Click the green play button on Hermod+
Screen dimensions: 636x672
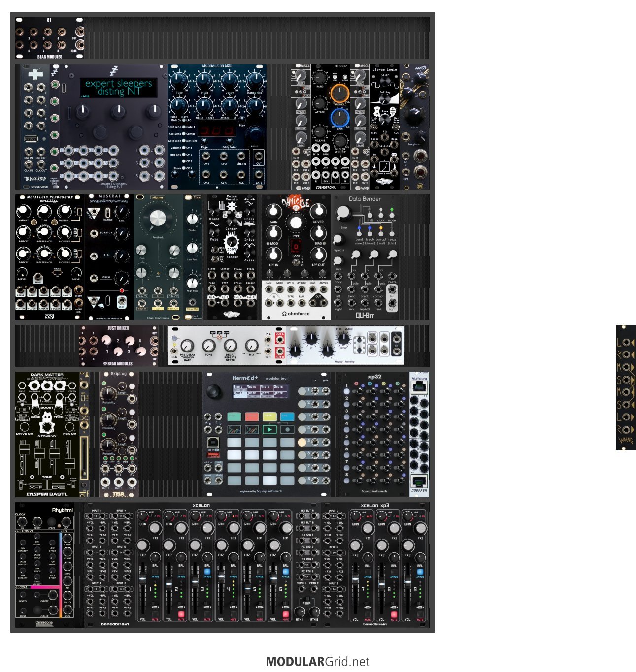269,429
